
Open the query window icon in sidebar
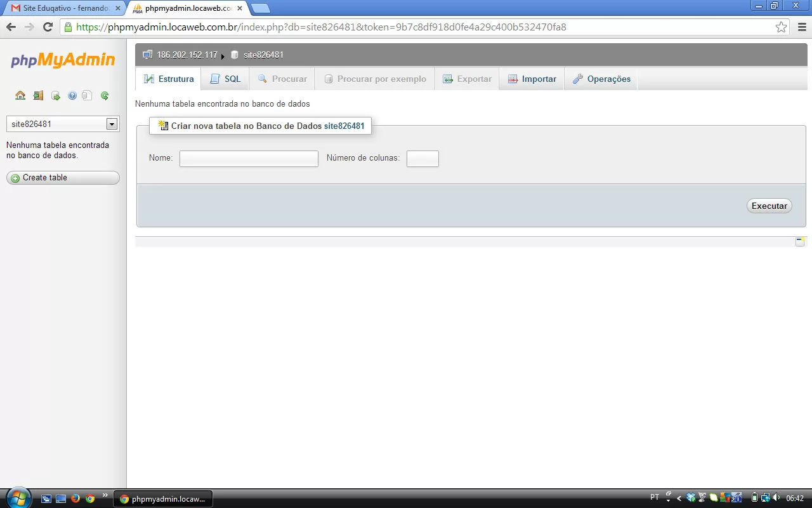pos(56,96)
